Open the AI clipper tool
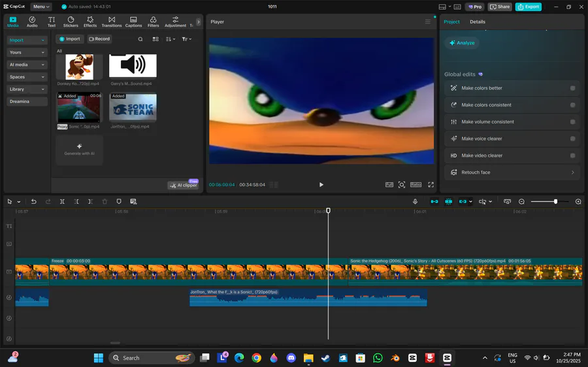 [184, 185]
